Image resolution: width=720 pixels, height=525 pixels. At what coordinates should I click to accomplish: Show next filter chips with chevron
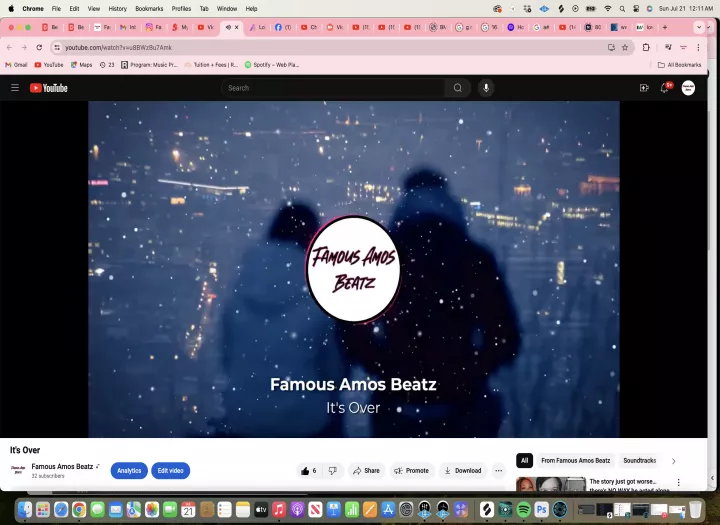coord(674,461)
